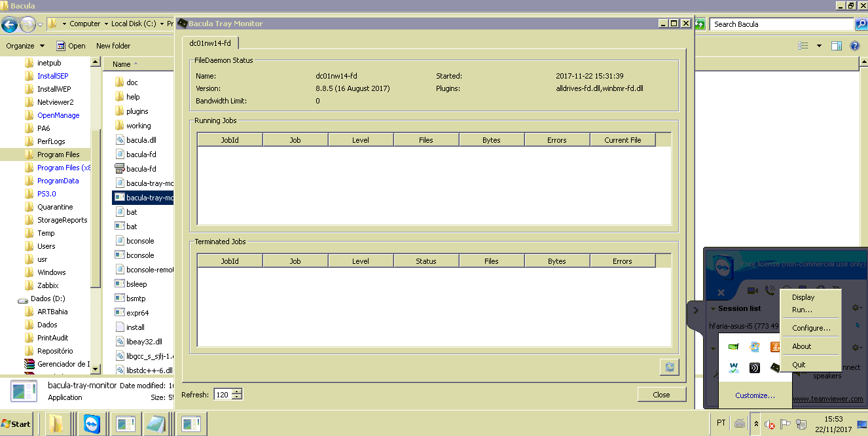Viewport: 868px width, 436px height.
Task: Open Action Center flag icon in tray
Action: pyautogui.click(x=786, y=424)
